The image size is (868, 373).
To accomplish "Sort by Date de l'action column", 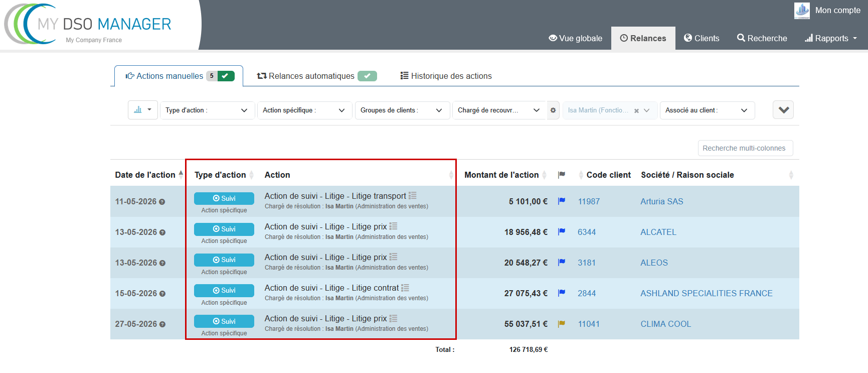I will [x=148, y=175].
